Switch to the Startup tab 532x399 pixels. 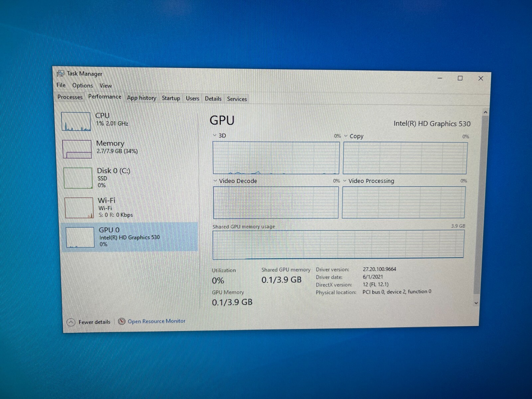171,98
